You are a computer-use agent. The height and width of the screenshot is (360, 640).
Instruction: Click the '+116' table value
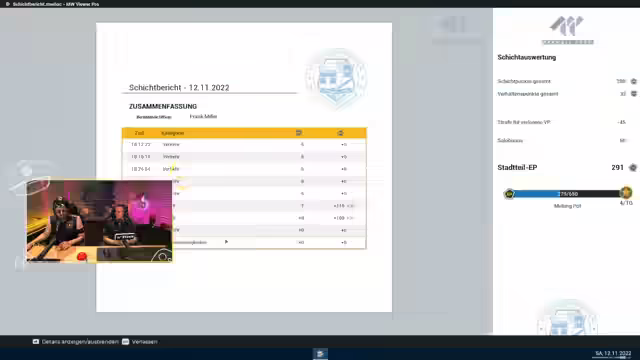coord(339,206)
